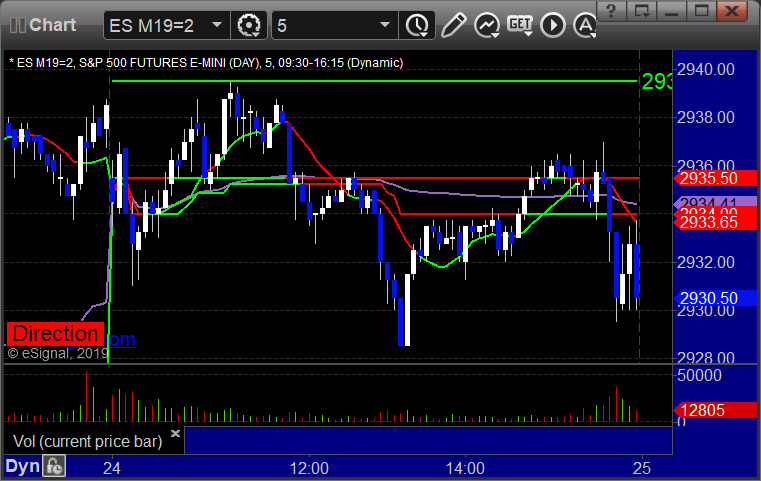Open the clock time template menu

pos(417,25)
